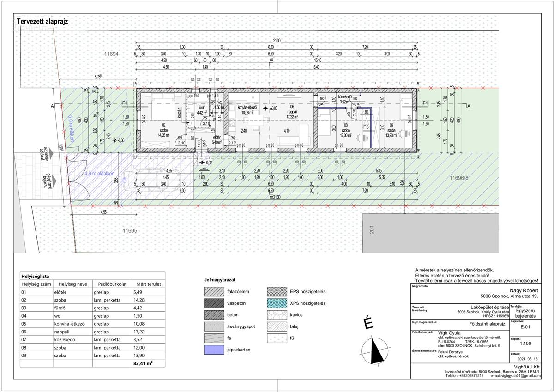Image resolution: width=554 pixels, height=392 pixels.
Task: Click the 'Mért terület' column header
Action: click(x=146, y=284)
